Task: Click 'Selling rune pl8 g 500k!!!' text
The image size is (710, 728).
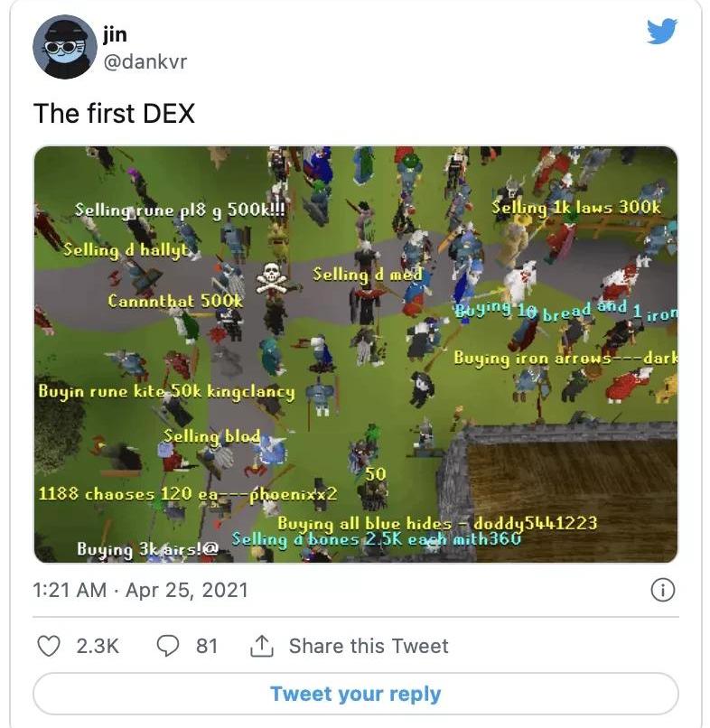Action: point(180,210)
